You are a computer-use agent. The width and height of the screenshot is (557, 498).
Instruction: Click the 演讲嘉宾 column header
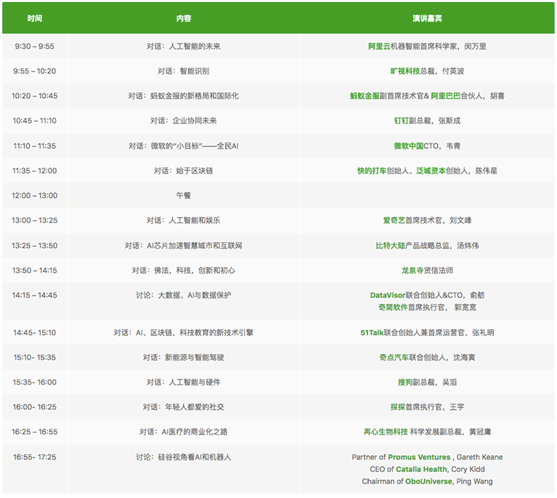coord(427,18)
